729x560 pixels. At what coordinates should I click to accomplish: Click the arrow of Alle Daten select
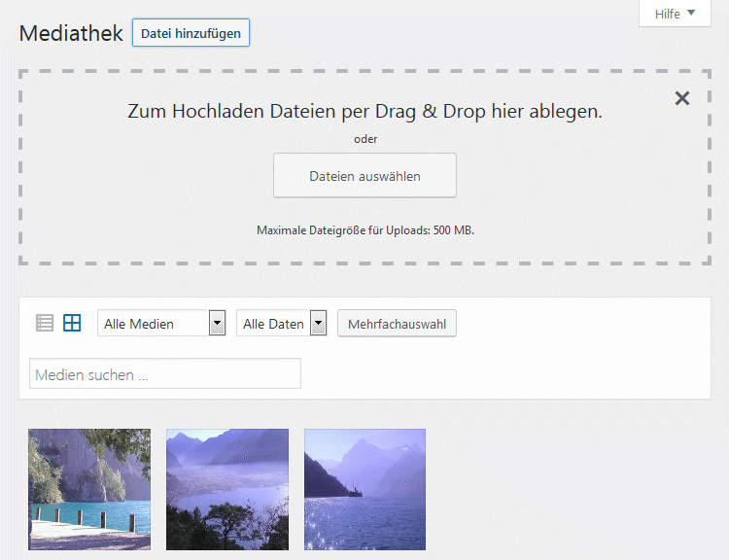318,324
